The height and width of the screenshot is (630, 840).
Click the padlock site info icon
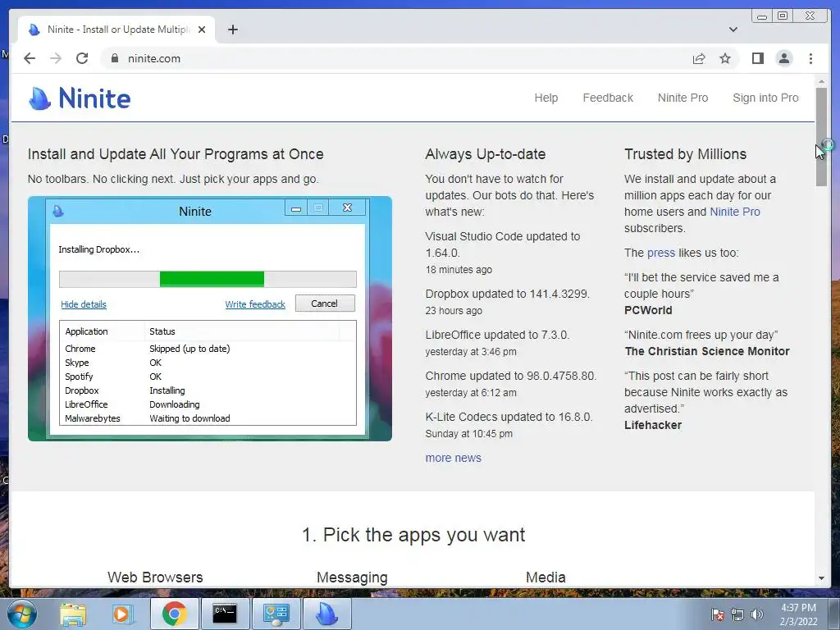coord(114,58)
